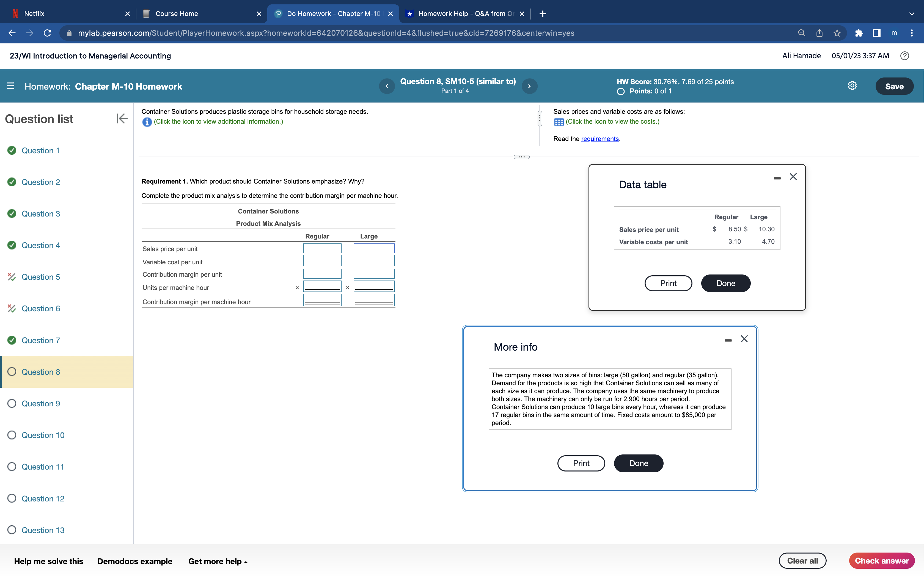The height and width of the screenshot is (577, 924).
Task: Open the costs data table icon
Action: click(559, 122)
